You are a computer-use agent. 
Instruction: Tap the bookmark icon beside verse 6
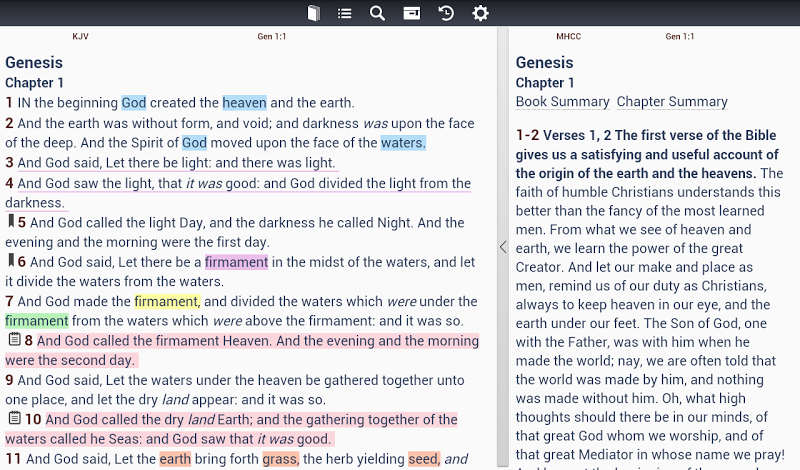pos(11,260)
